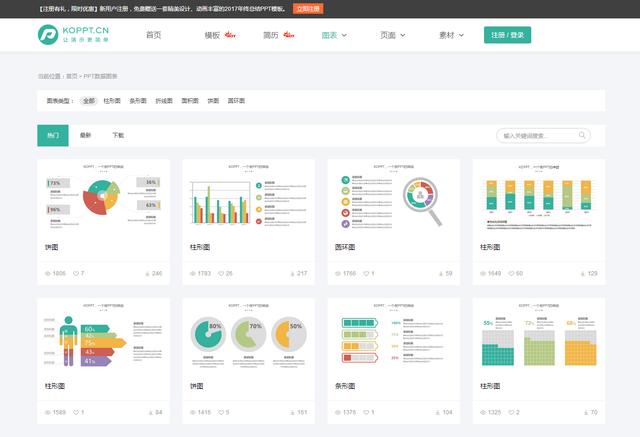Image resolution: width=640 pixels, height=437 pixels.
Task: Switch to the 最新 tab
Action: [x=85, y=135]
